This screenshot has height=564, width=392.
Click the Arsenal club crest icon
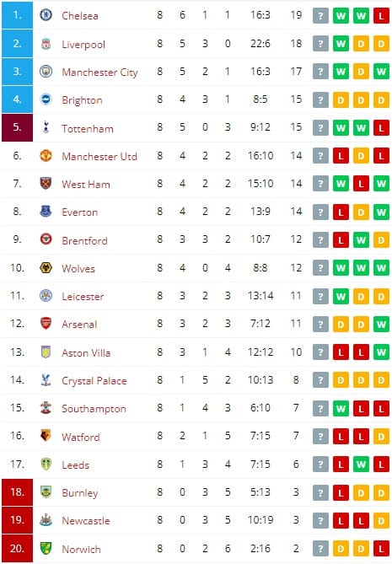[x=46, y=324]
